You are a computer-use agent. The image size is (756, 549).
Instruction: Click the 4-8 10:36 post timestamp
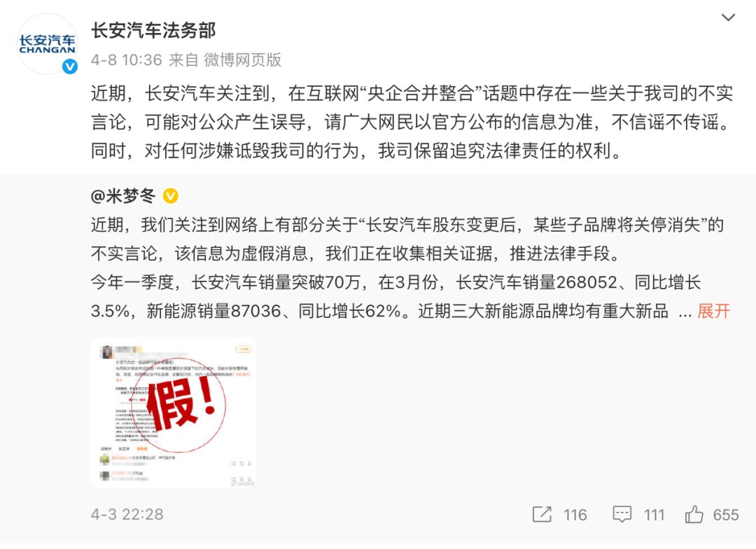[126, 60]
